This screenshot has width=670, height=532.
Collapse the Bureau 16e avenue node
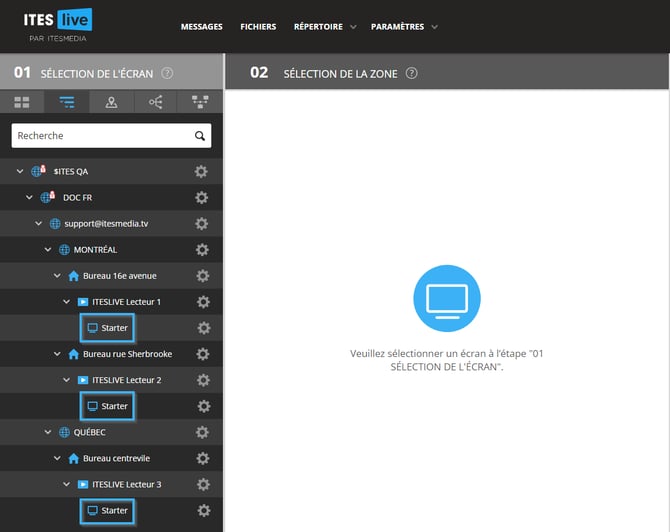coord(57,276)
